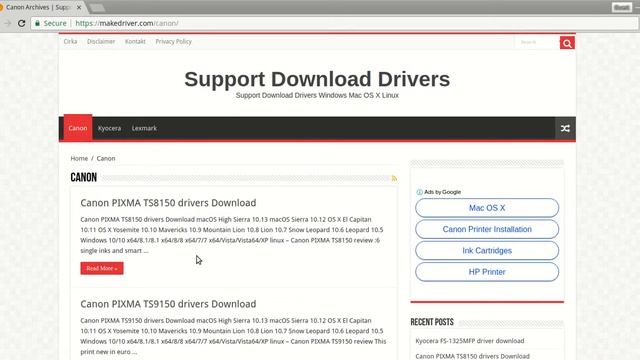This screenshot has width=640, height=360.
Task: Open the Cirka top link
Action: (70, 42)
